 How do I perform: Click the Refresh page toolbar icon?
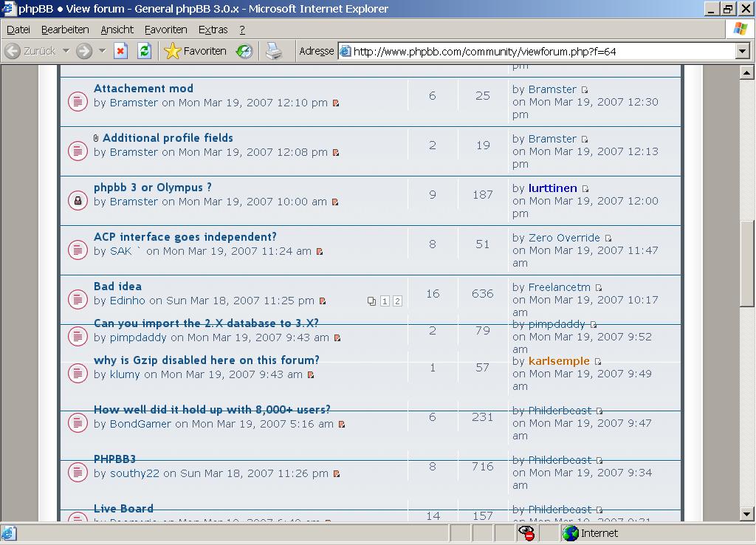click(x=145, y=51)
